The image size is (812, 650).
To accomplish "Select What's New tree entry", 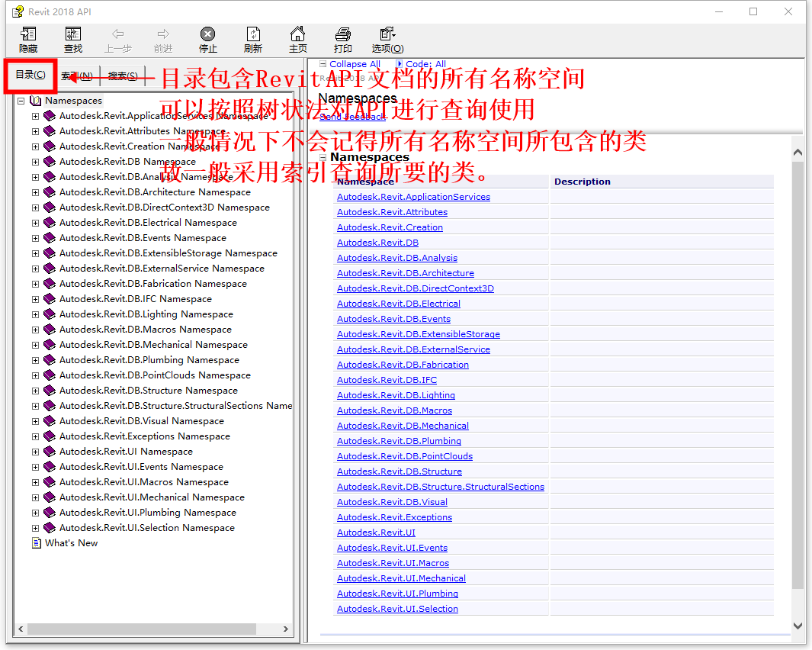I will pyautogui.click(x=72, y=543).
